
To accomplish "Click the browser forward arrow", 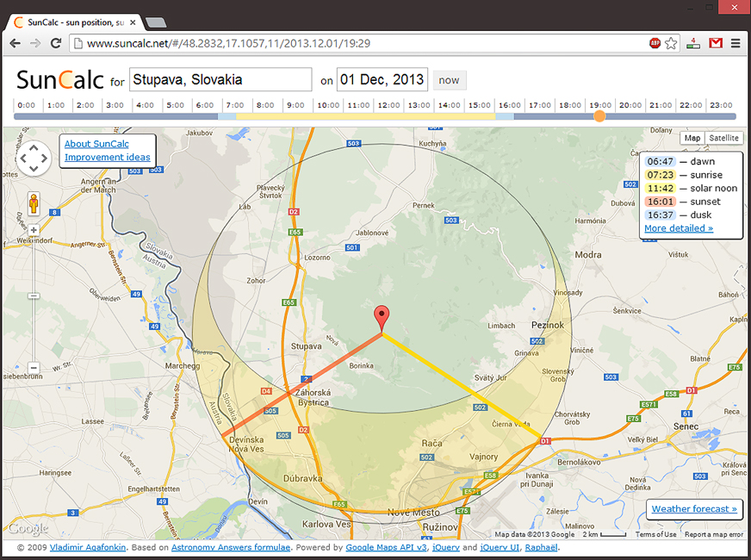I will tap(35, 43).
